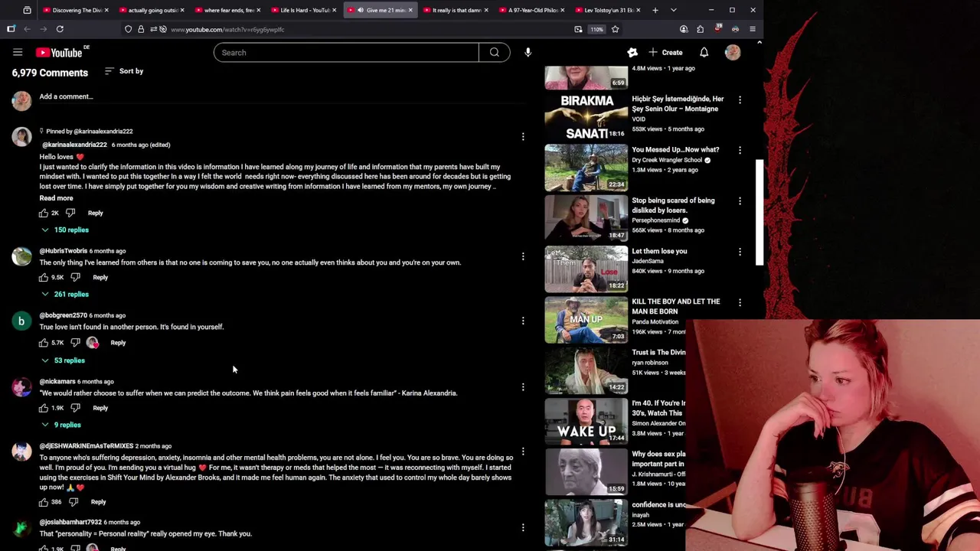Open the tracking protection shield icon
The image size is (980, 551).
(128, 29)
